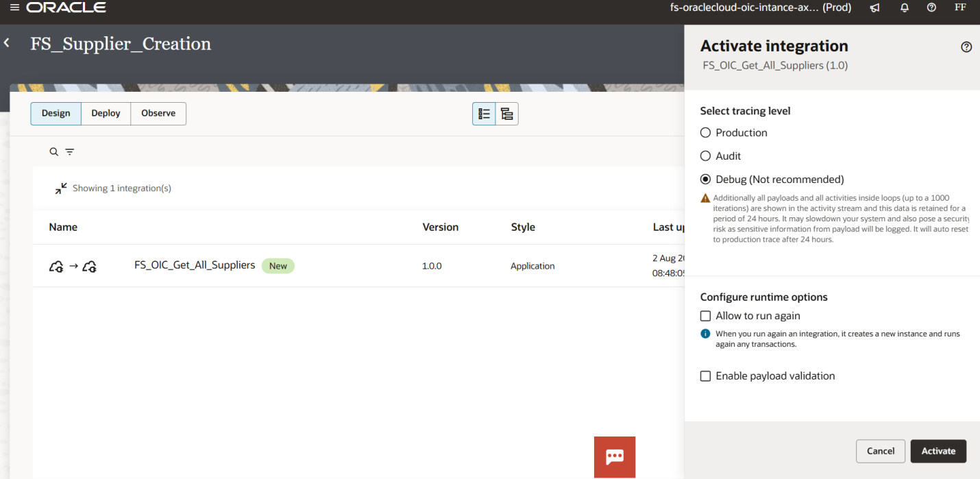
Task: Click the instance name in the header
Action: point(761,8)
